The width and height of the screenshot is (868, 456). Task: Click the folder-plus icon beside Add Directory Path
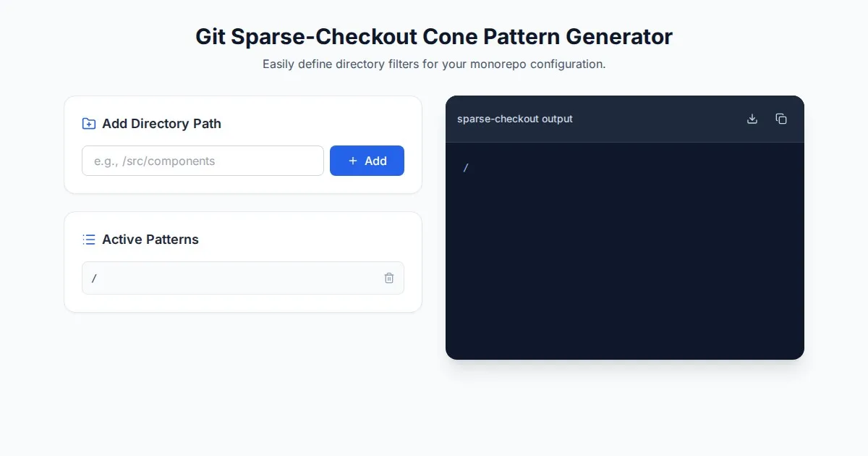click(89, 124)
